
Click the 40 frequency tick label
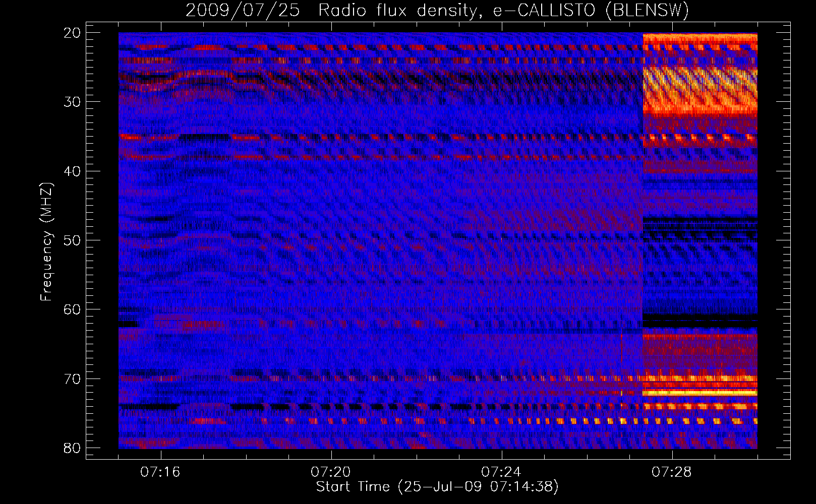[x=73, y=171]
